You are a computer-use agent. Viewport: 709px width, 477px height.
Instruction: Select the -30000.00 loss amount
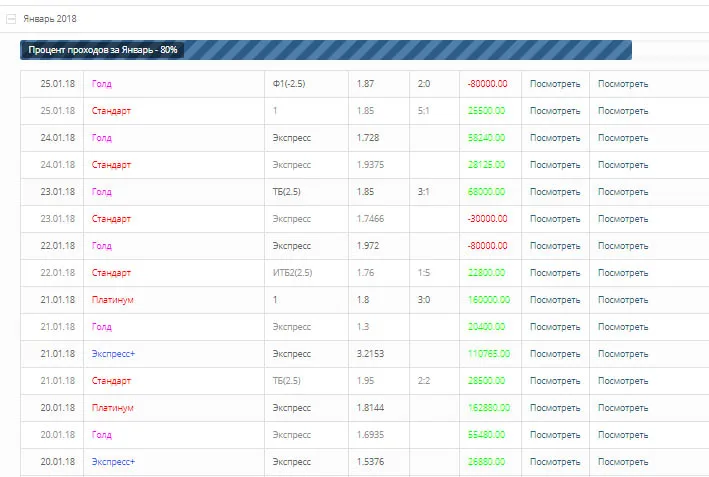(x=487, y=219)
